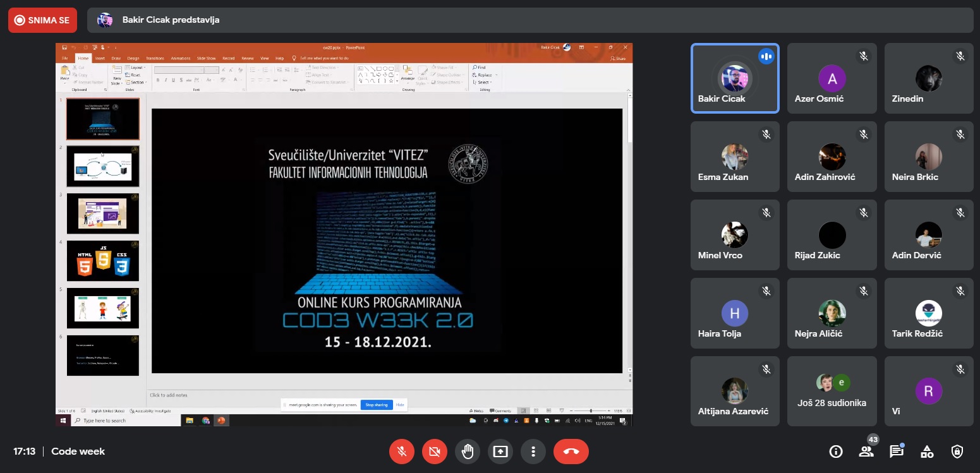This screenshot has height=473, width=980.
Task: Switch to Slide Sorter view
Action: pos(536,411)
